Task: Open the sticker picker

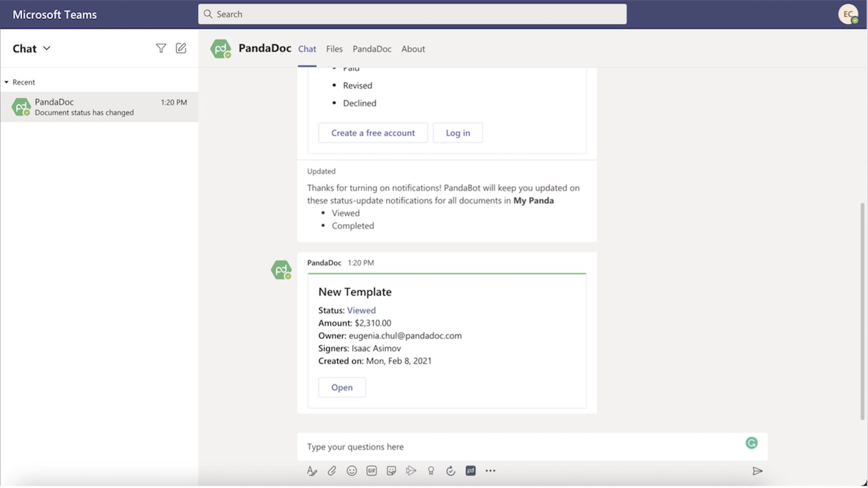Action: pyautogui.click(x=391, y=471)
